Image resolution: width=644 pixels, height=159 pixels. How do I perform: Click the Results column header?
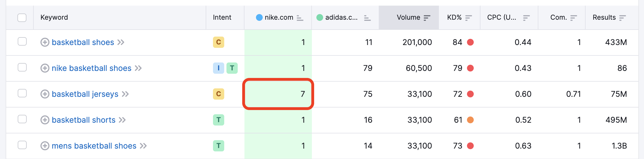click(604, 17)
